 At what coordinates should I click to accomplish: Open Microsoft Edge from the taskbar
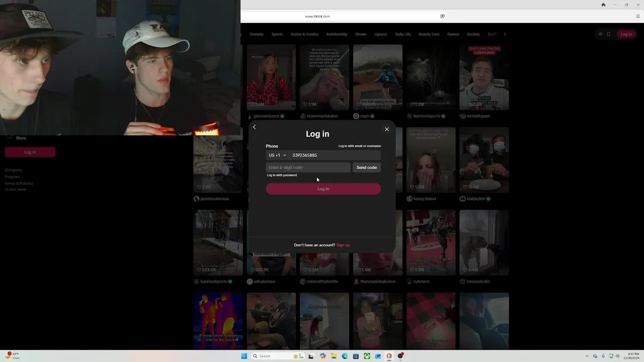pyautogui.click(x=345, y=356)
